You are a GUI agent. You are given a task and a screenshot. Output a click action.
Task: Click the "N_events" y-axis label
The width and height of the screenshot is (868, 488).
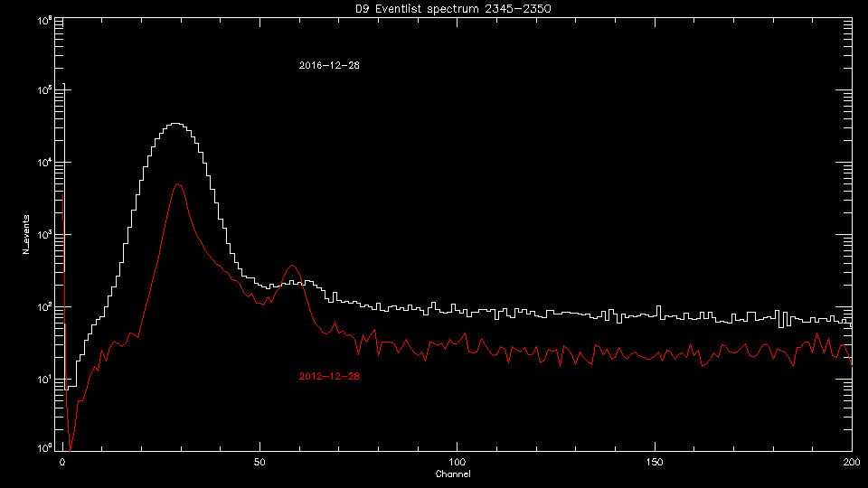tap(25, 234)
